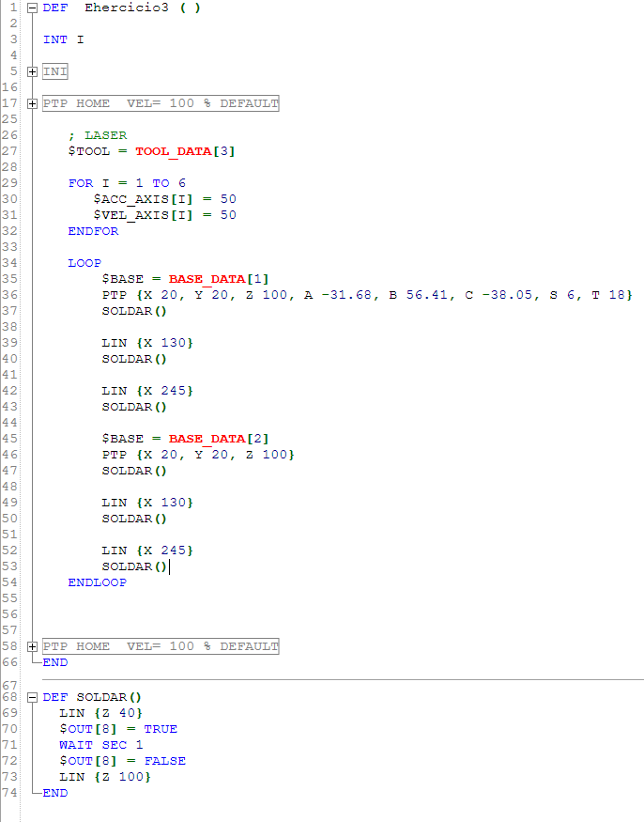Click the long PTP command on line 36
The width and height of the screenshot is (644, 822).
tap(367, 295)
